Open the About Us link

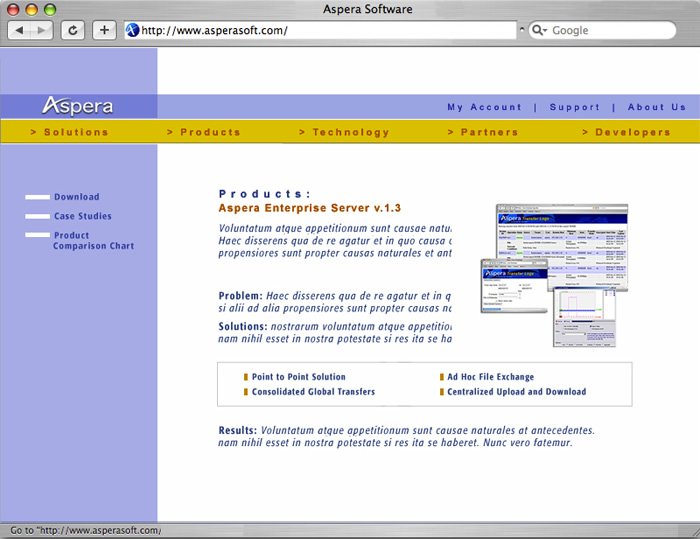(x=656, y=107)
